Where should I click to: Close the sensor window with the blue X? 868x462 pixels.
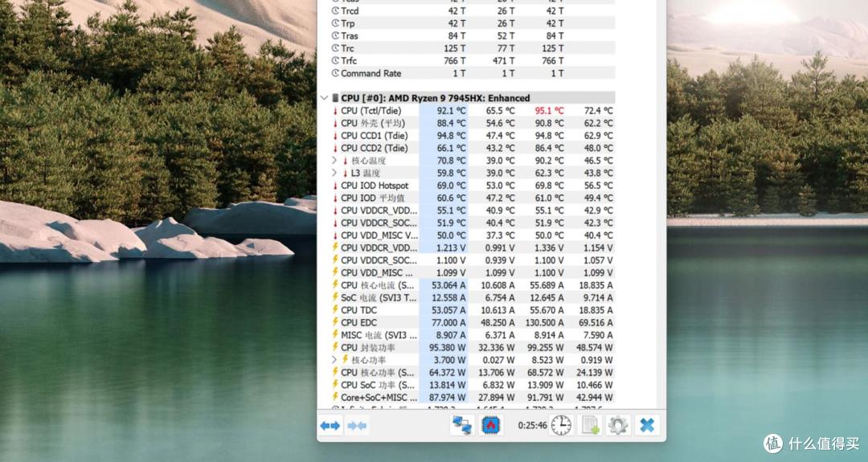(646, 426)
